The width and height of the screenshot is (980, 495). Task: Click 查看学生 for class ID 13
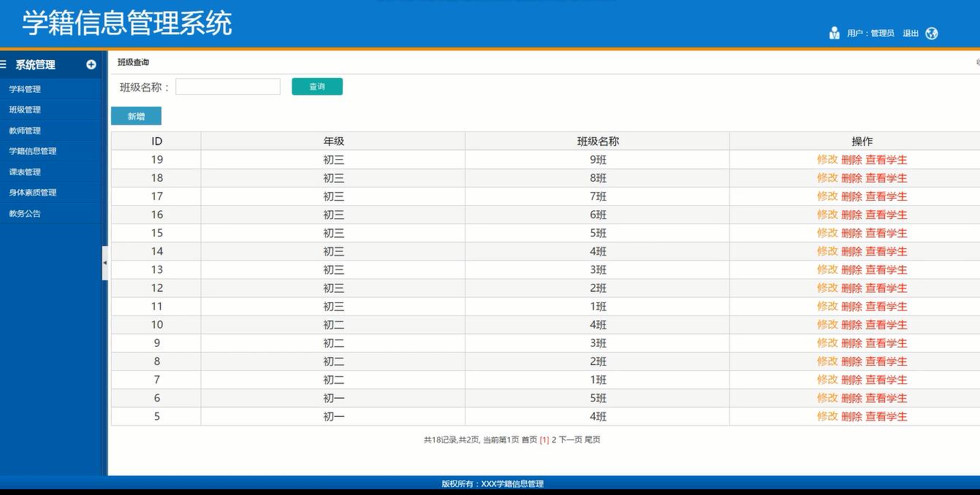pyautogui.click(x=886, y=269)
